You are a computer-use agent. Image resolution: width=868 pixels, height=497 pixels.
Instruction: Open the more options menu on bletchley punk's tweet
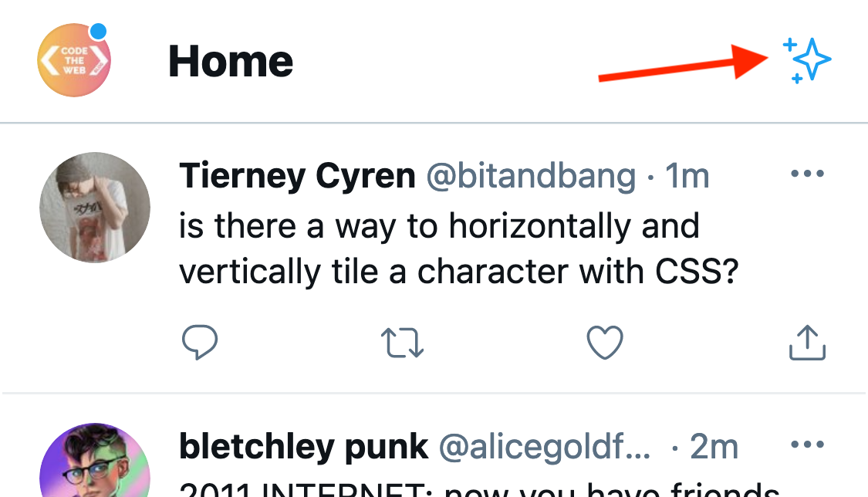(808, 444)
